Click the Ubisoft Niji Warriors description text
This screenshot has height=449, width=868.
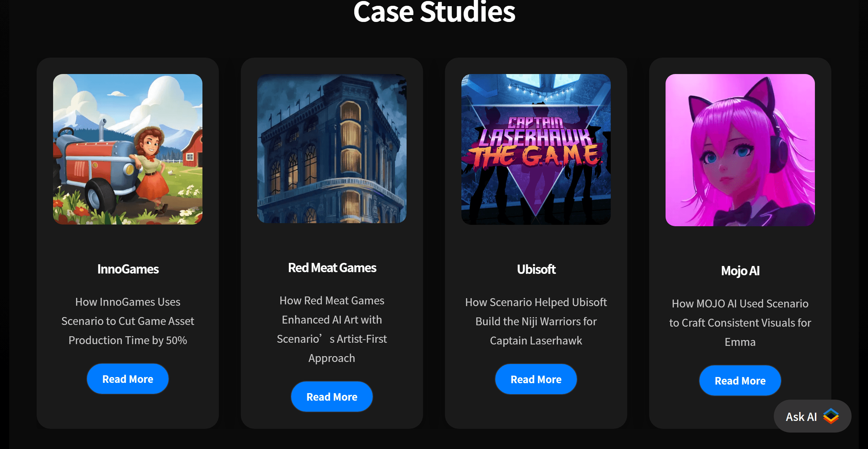[536, 321]
